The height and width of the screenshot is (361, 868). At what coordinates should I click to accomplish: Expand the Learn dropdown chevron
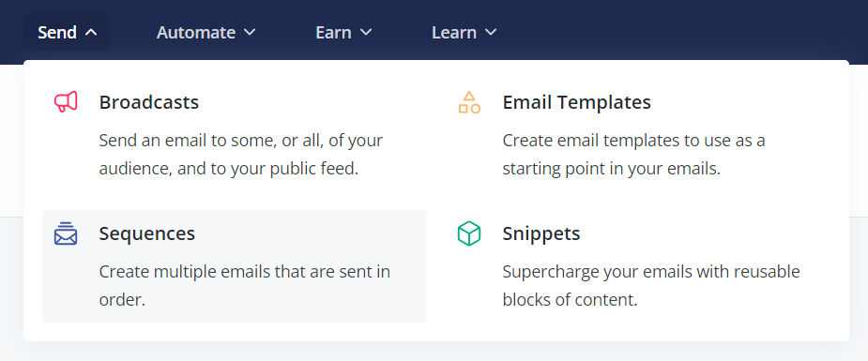tap(491, 33)
